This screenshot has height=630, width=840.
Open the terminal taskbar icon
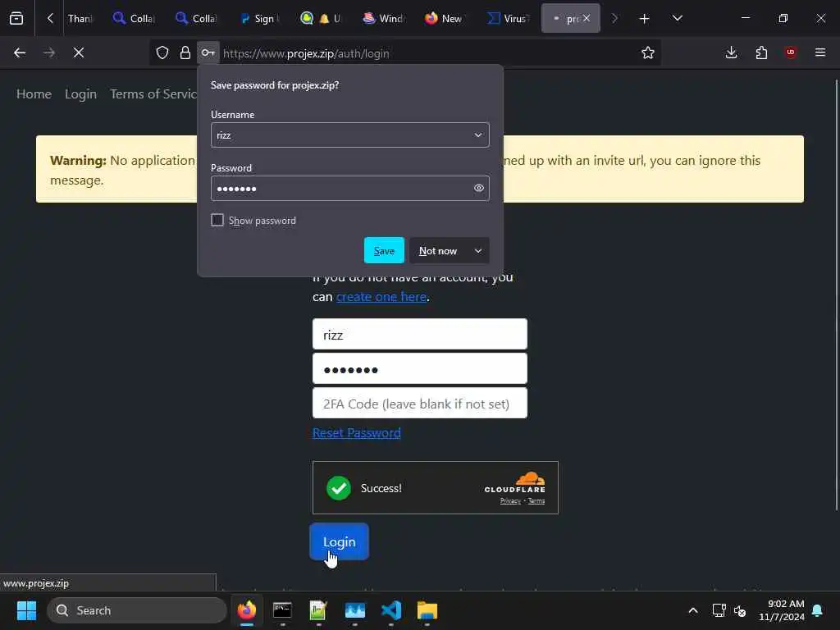(282, 610)
